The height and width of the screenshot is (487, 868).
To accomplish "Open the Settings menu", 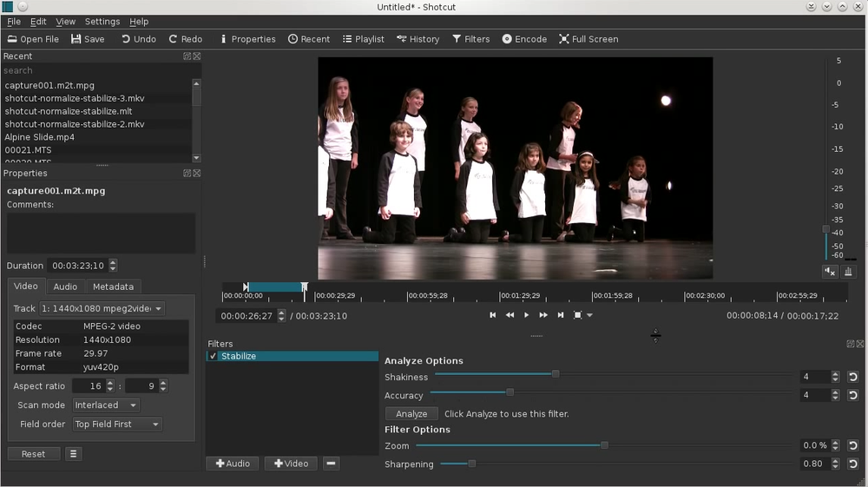I will pos(102,22).
